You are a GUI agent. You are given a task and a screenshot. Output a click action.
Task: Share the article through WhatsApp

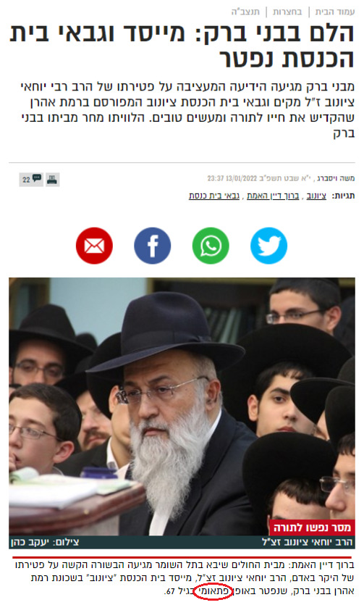point(211,246)
